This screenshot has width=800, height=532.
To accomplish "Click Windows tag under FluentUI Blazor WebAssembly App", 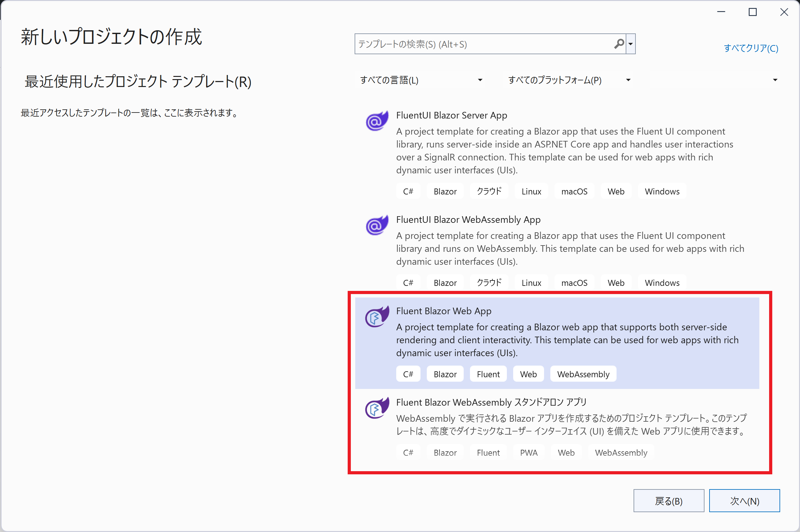I will point(662,283).
